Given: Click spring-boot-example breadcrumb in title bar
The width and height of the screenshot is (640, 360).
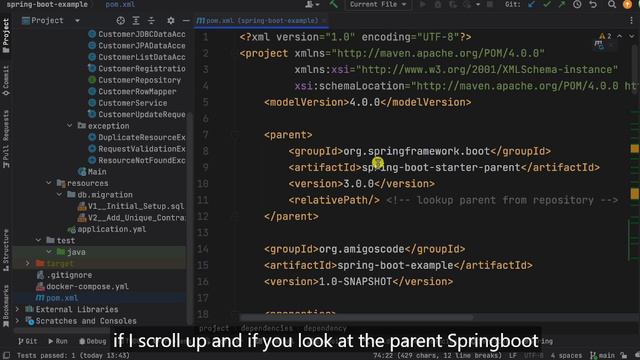Looking at the screenshot, I should (x=47, y=4).
